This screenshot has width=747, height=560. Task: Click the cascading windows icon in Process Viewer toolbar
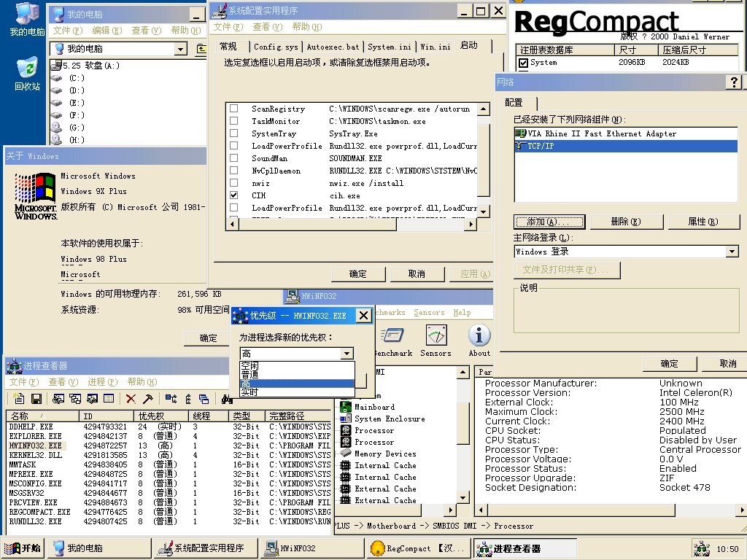(x=204, y=399)
